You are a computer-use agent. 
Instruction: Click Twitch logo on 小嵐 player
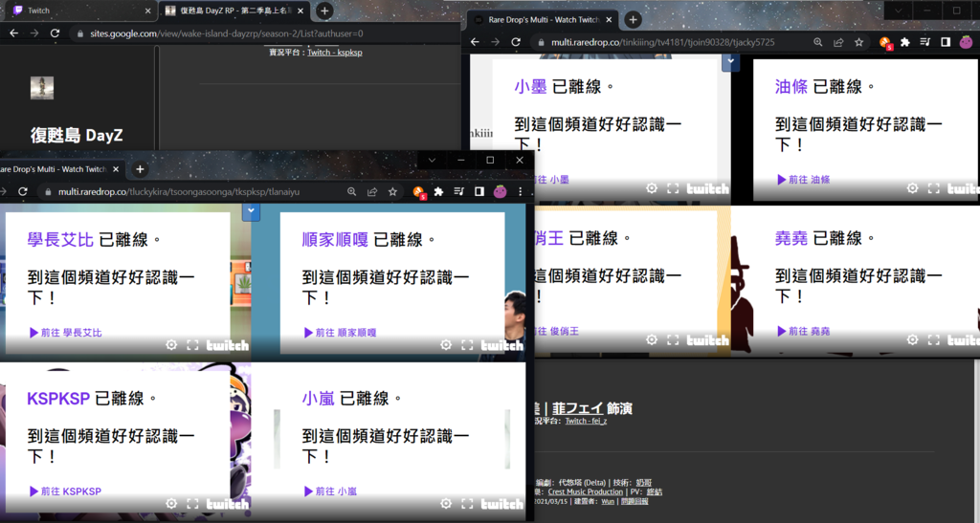tap(501, 504)
